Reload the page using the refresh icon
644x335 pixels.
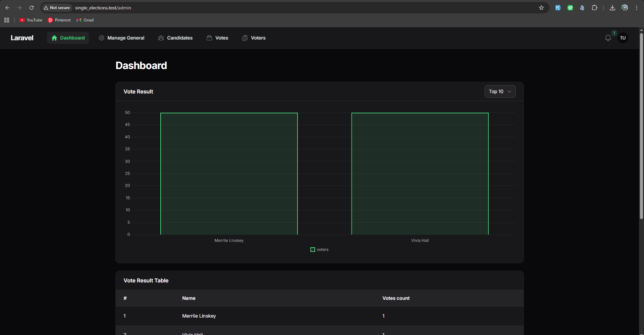32,8
